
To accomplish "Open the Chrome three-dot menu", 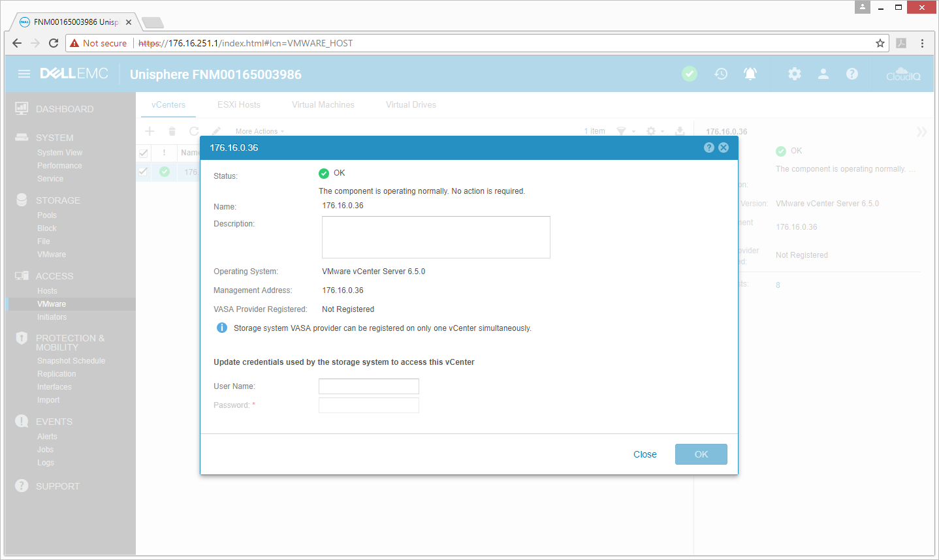I will [922, 43].
